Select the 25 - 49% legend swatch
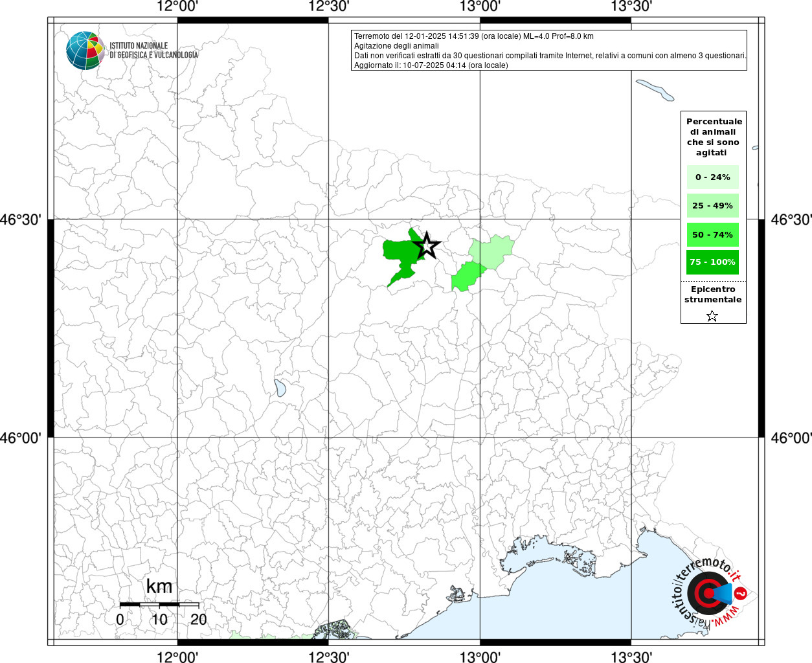The image size is (812, 663). point(713,205)
